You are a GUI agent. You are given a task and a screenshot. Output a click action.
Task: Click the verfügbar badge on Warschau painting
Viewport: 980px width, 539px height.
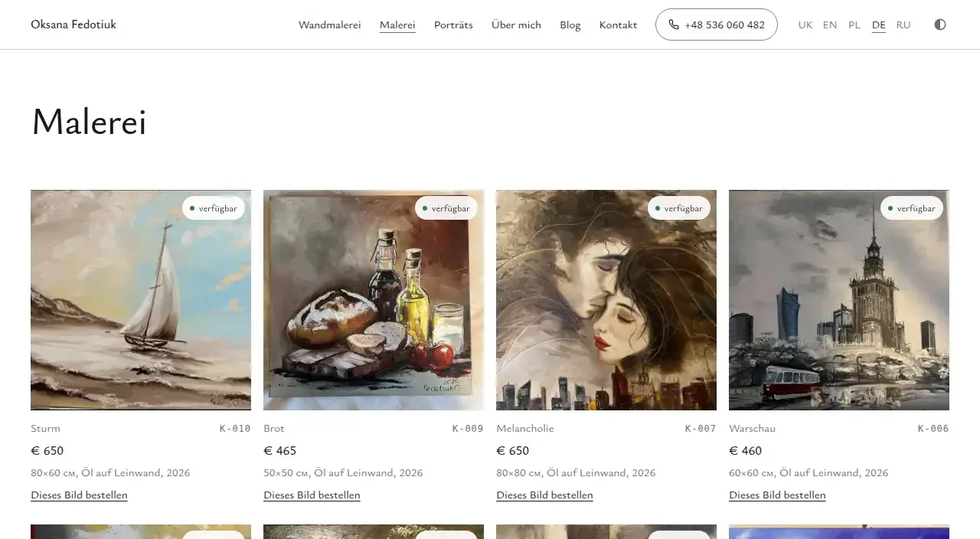pyautogui.click(x=912, y=208)
